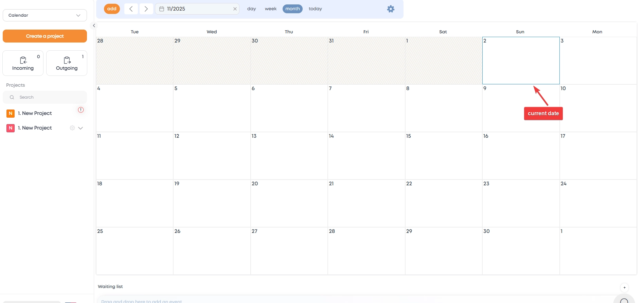Add item with Waiting list plus button

coord(624,288)
